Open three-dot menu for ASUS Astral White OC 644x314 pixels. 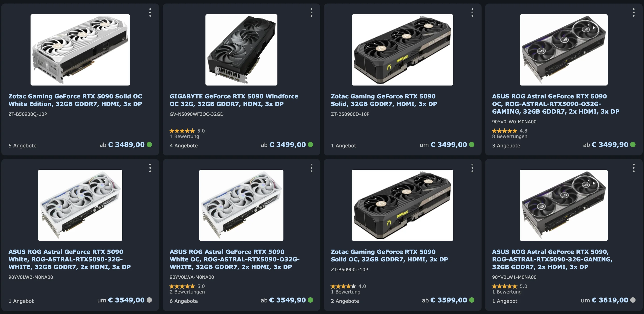click(x=311, y=168)
